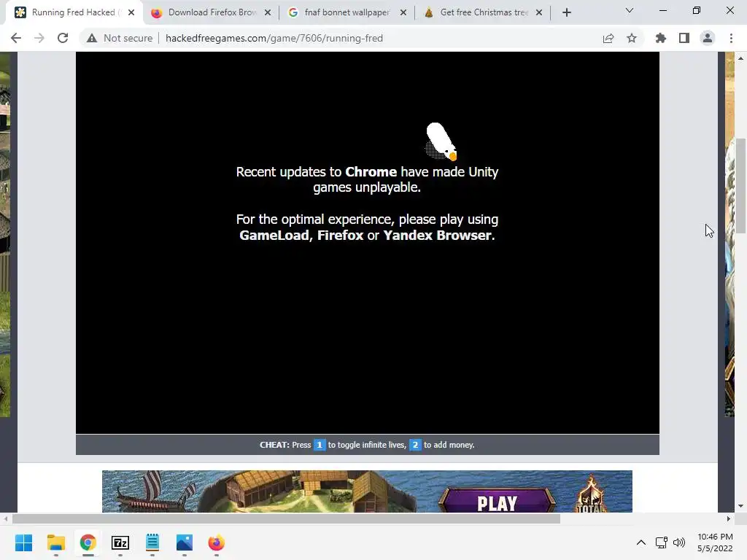Click the GameLoad text in message

point(274,236)
